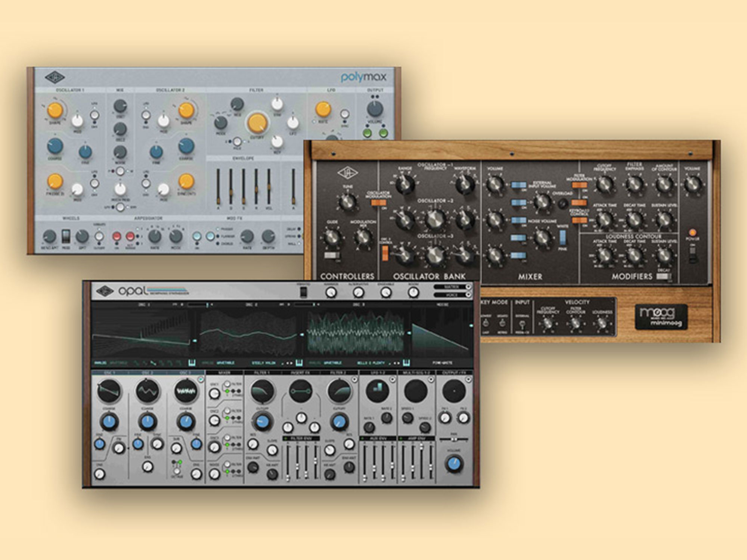Toggle the Minimoog white/pink noise switch
The image size is (747, 560).
click(x=562, y=237)
